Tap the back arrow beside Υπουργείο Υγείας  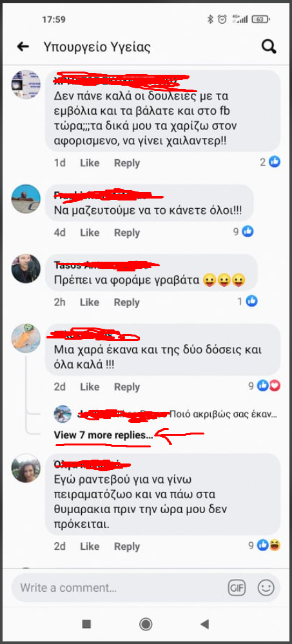click(x=23, y=47)
